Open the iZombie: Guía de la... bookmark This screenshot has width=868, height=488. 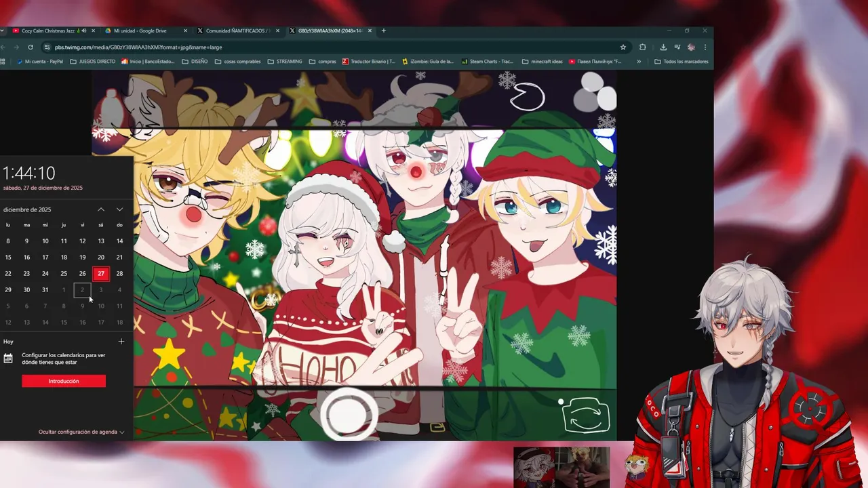tap(428, 62)
